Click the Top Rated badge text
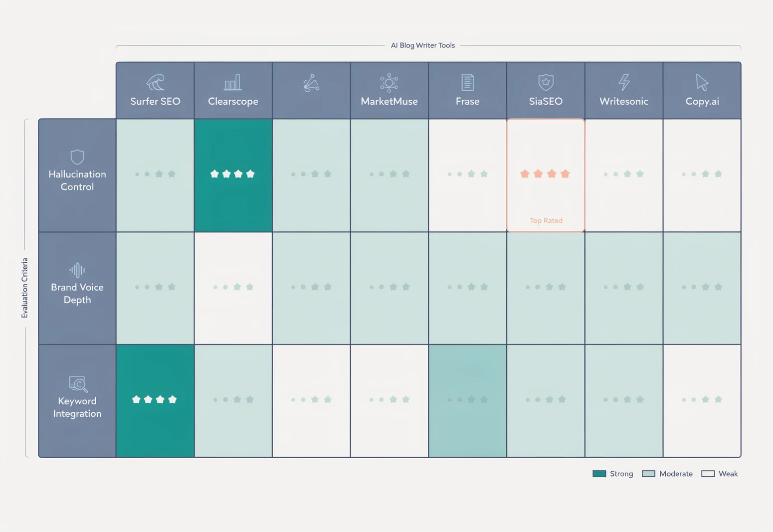 (546, 220)
